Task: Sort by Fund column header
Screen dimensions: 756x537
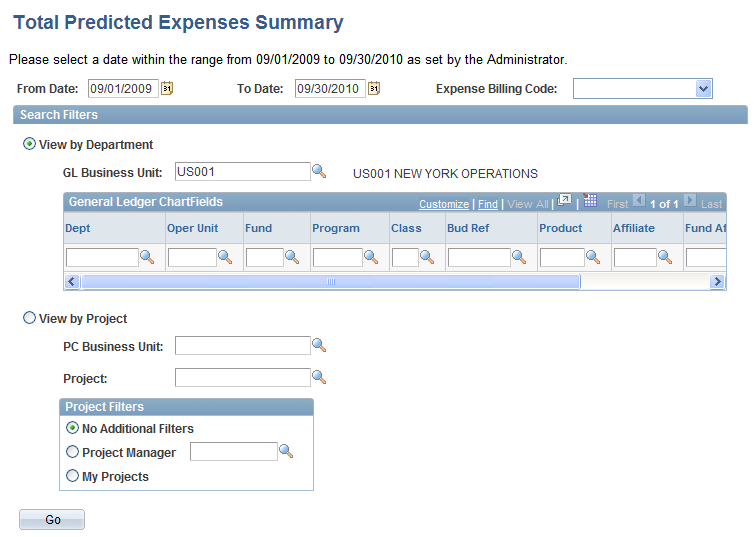Action: [x=258, y=228]
